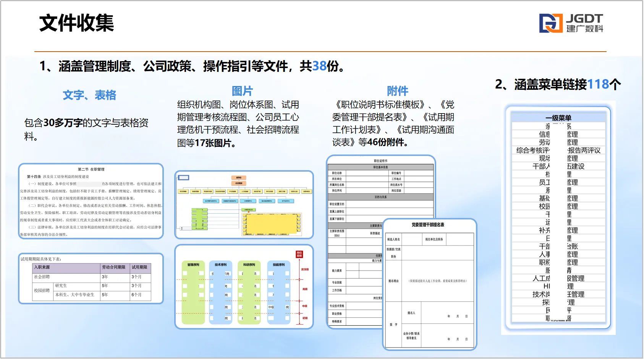Click the 职位基本信息 section header
Viewport: 644px width, 359px height.
[x=380, y=167]
